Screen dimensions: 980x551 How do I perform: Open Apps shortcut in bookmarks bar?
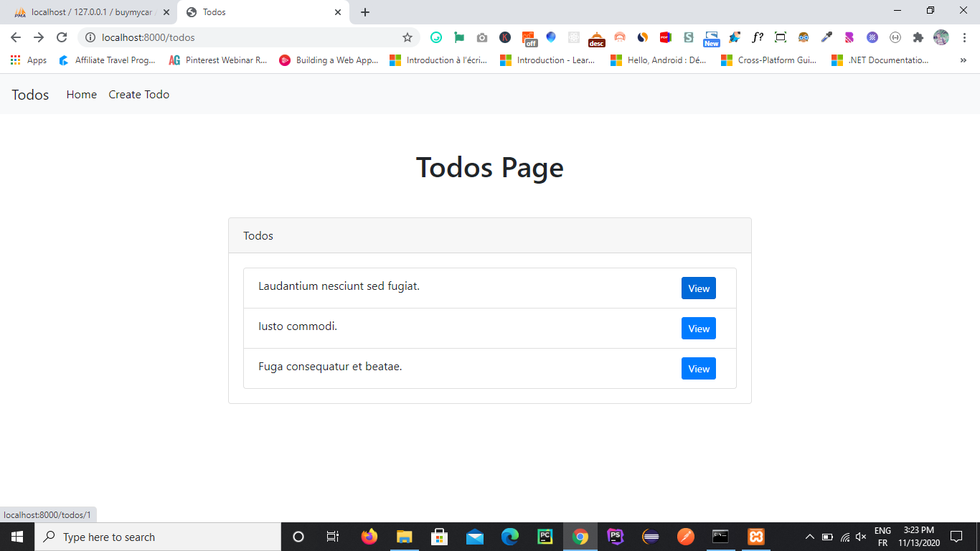(x=29, y=60)
